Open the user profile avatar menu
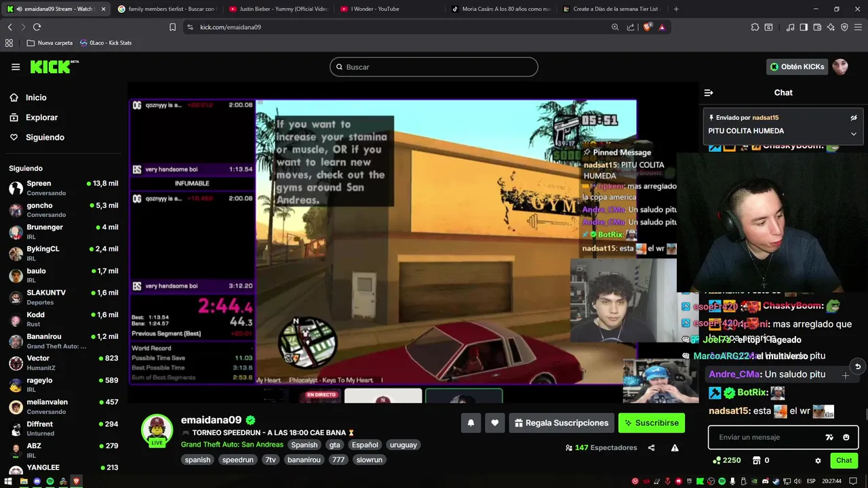868x488 pixels. click(840, 66)
